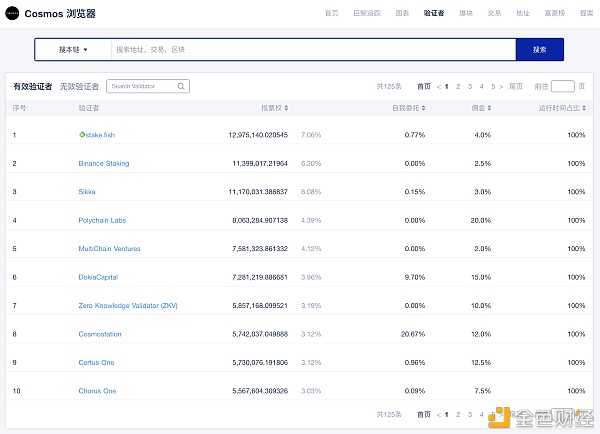Open MultiChain Ventures validator link
Viewport: 600px width, 434px height.
[109, 249]
